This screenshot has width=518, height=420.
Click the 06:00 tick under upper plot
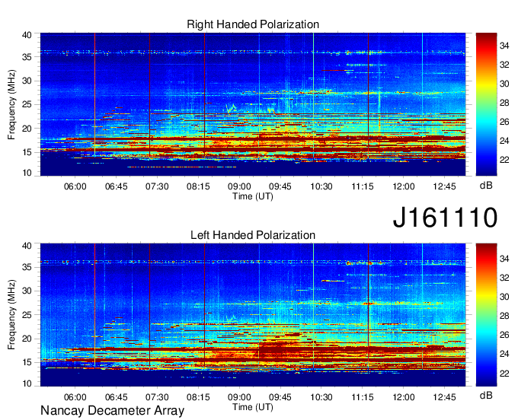[x=75, y=186]
